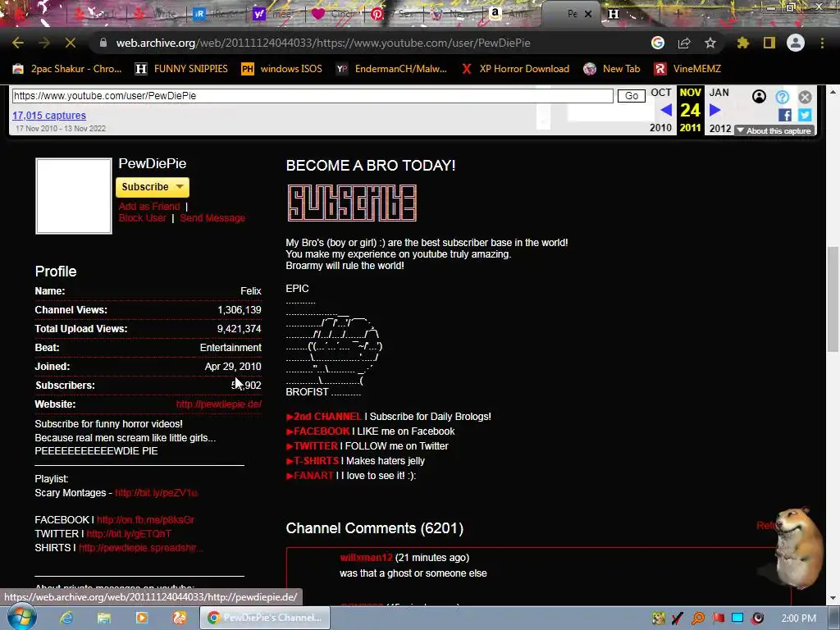The image size is (840, 630).
Task: Launch Internet Explorer from taskbar
Action: 66,618
